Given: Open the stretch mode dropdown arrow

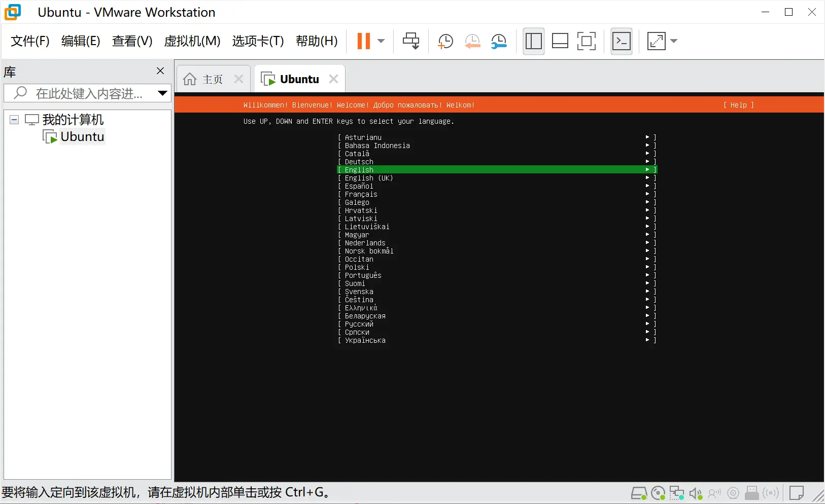Looking at the screenshot, I should pos(674,41).
